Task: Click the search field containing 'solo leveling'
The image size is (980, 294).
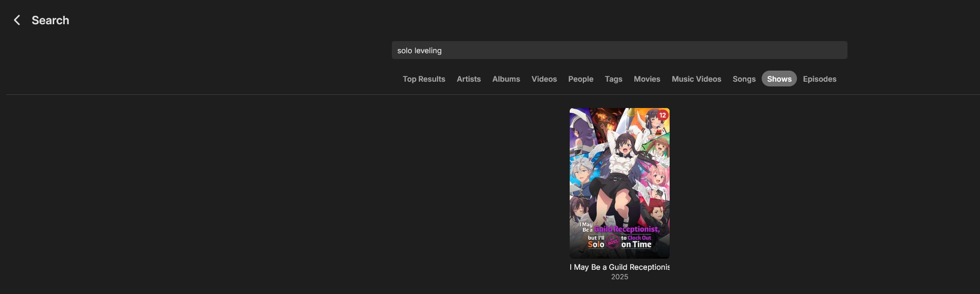Action: pyautogui.click(x=619, y=50)
